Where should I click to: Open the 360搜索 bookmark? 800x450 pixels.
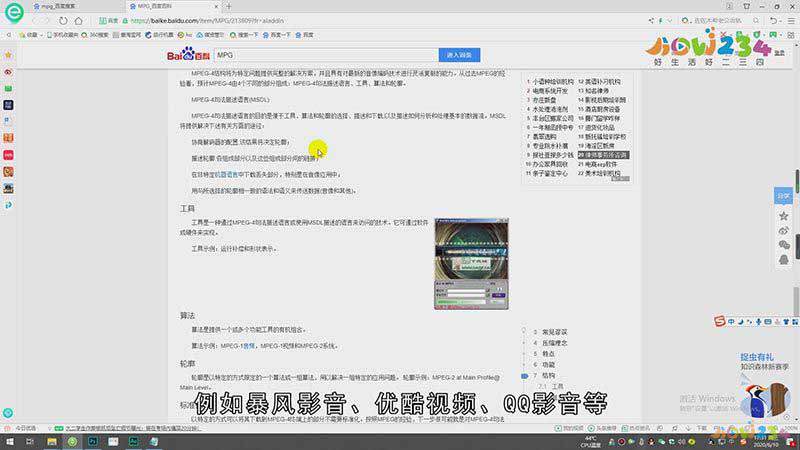coord(95,35)
